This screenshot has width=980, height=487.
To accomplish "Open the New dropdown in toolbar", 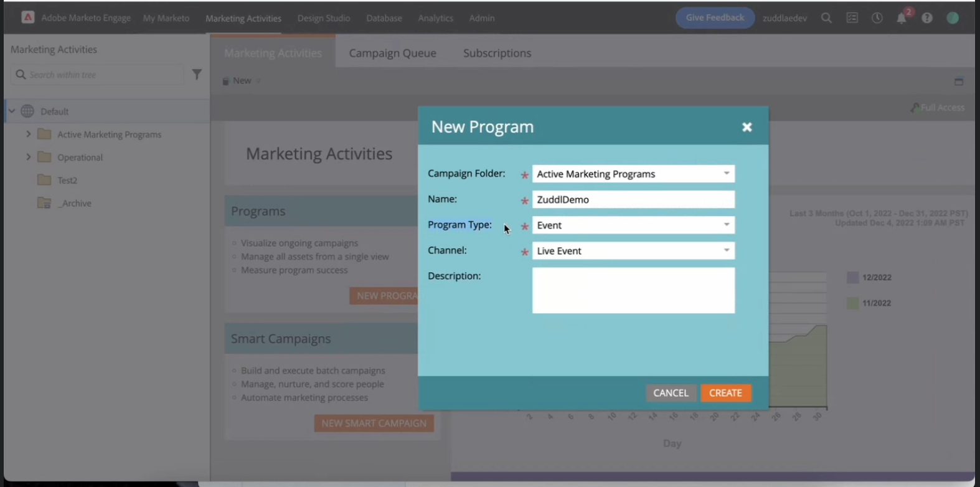I will [242, 81].
